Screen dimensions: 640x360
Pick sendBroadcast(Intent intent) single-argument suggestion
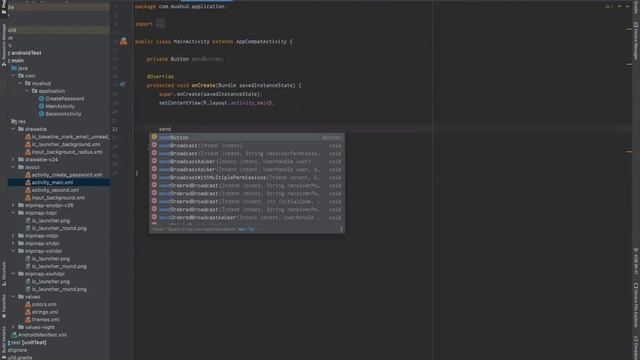247,145
